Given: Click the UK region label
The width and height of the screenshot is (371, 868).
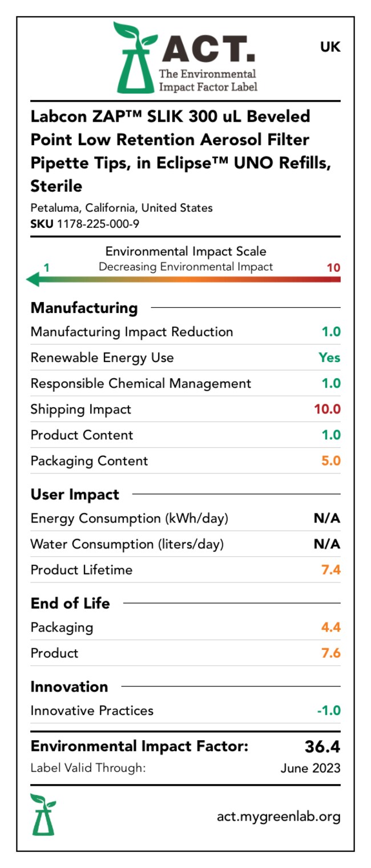Looking at the screenshot, I should (330, 47).
